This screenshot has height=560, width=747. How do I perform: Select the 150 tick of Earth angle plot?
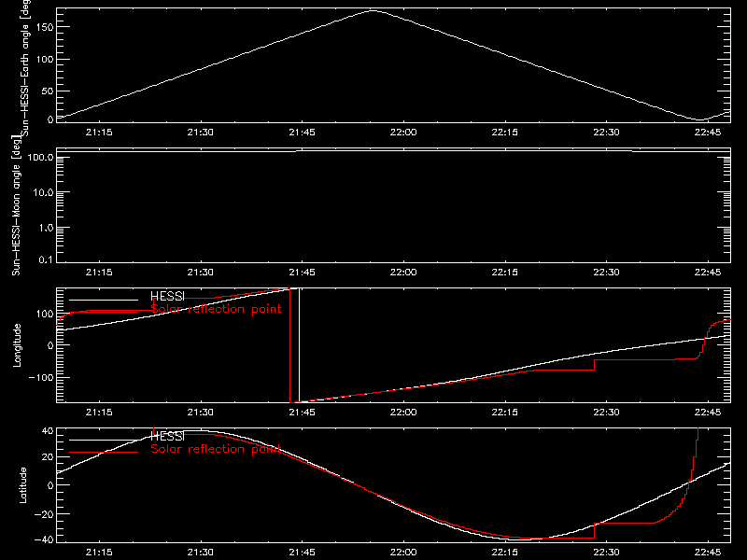45,27
